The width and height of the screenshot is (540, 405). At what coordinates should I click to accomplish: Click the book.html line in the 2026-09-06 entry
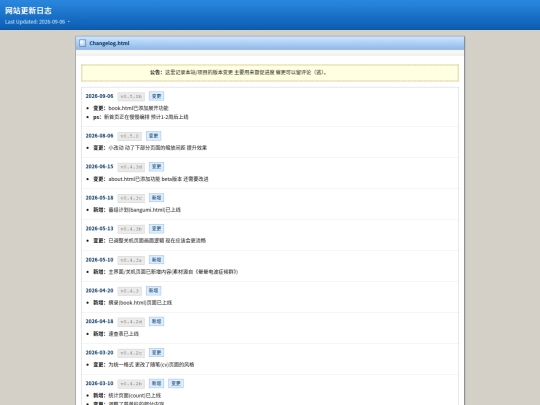[x=131, y=108]
